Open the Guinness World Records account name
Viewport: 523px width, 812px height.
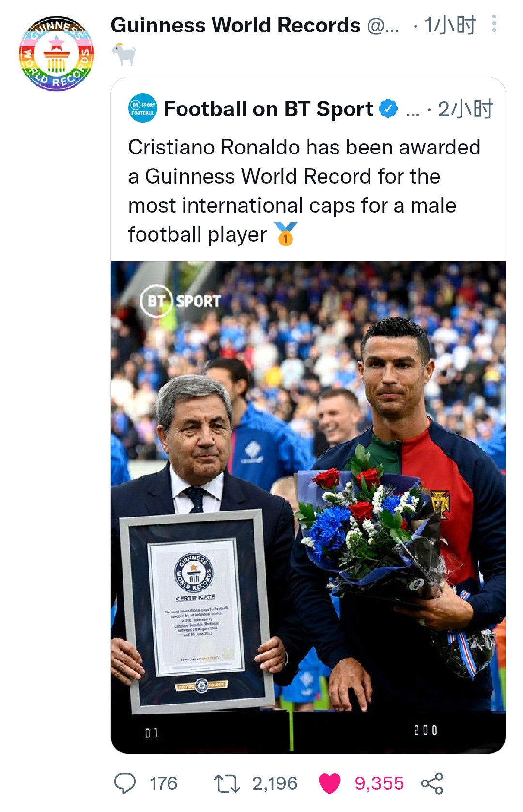point(235,25)
